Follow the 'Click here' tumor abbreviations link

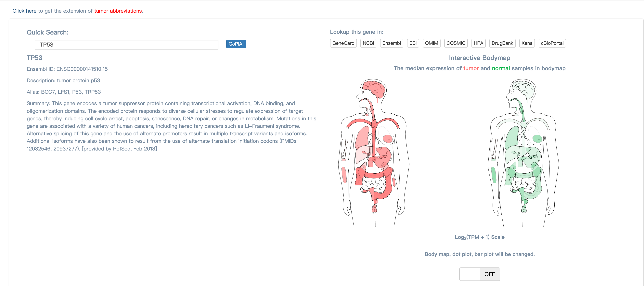(x=24, y=11)
